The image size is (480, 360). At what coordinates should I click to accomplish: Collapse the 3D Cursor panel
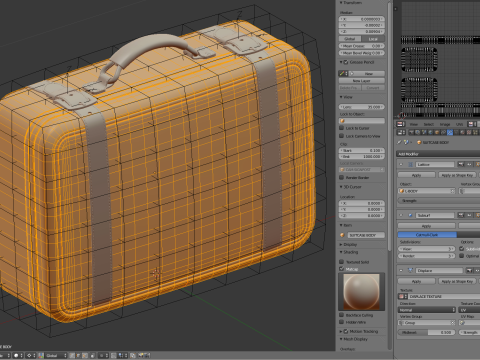click(341, 187)
